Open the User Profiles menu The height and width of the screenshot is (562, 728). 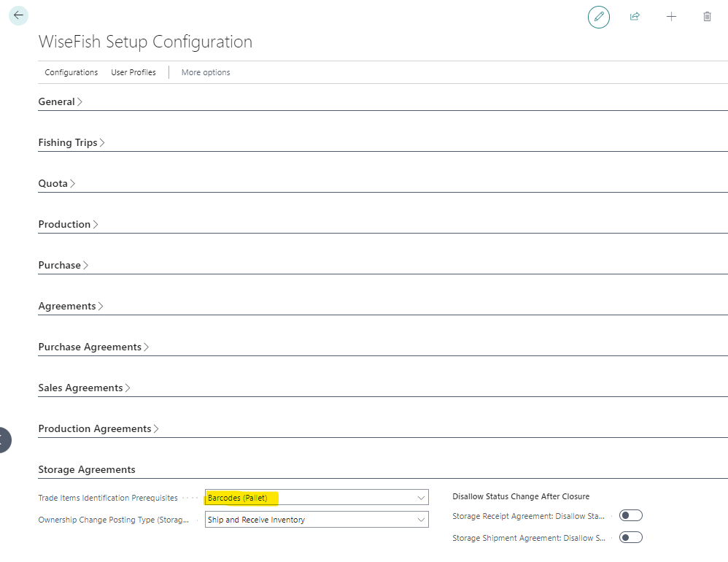tap(133, 72)
